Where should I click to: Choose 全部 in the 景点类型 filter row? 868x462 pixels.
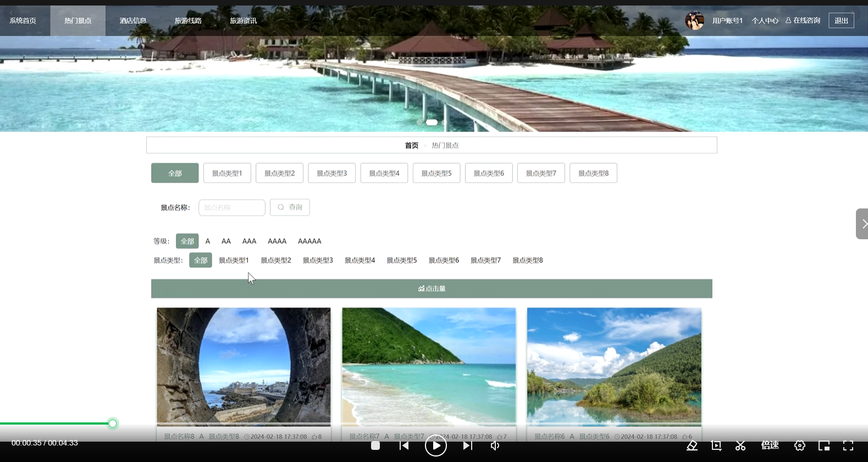pos(201,260)
